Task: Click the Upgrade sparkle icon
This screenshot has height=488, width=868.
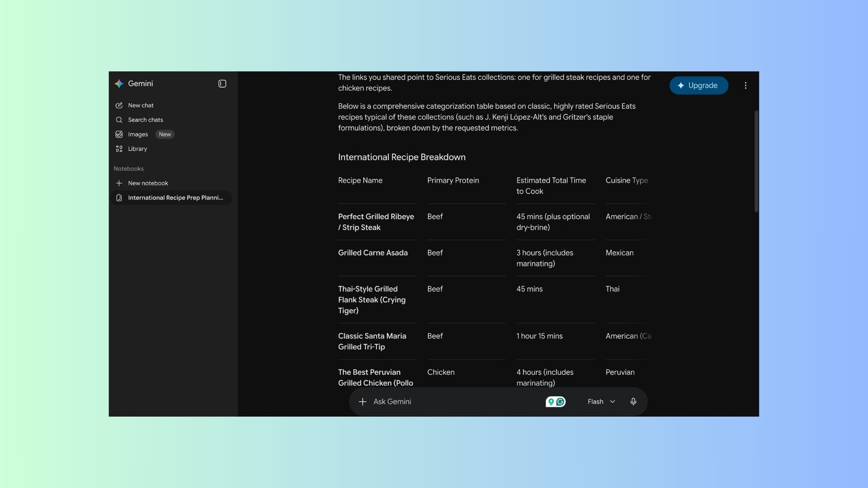Action: [681, 85]
